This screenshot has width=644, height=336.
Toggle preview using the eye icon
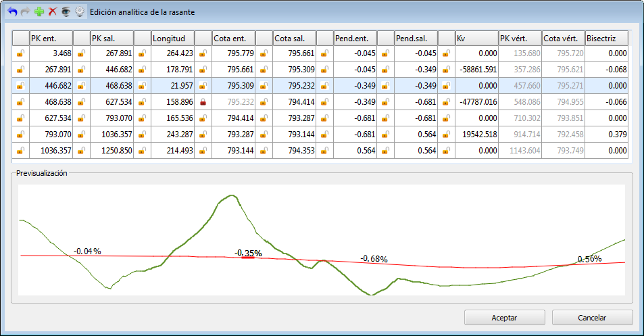[x=66, y=12]
